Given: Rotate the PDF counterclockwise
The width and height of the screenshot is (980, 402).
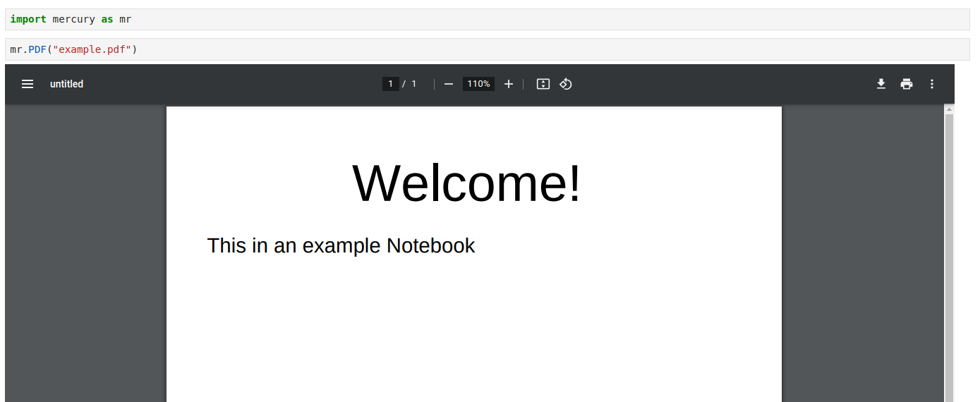Looking at the screenshot, I should point(565,84).
